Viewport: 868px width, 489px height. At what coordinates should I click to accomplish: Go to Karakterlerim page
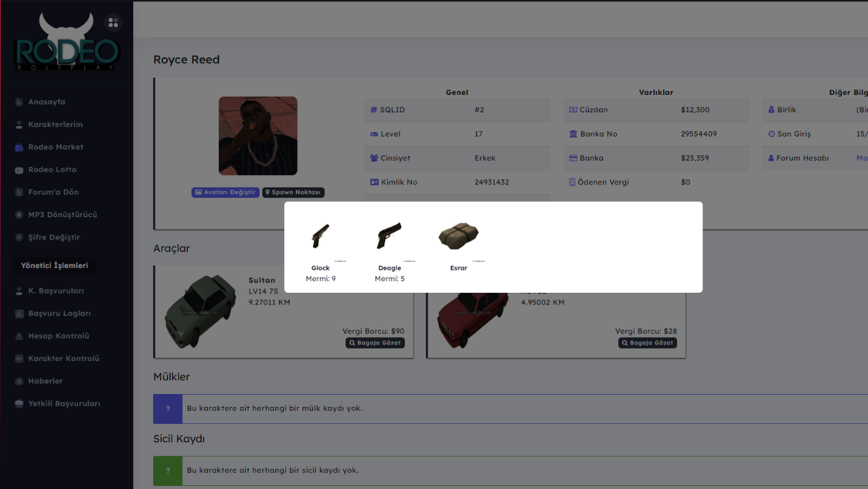tap(55, 125)
